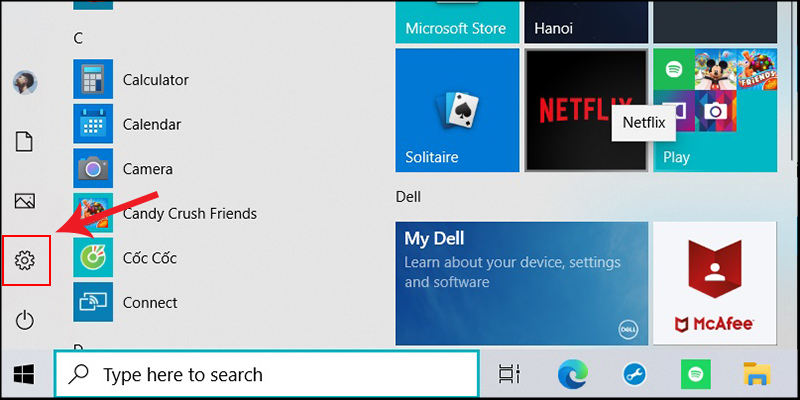This screenshot has height=400, width=800.
Task: Open the Documents sidebar icon
Action: click(x=25, y=141)
